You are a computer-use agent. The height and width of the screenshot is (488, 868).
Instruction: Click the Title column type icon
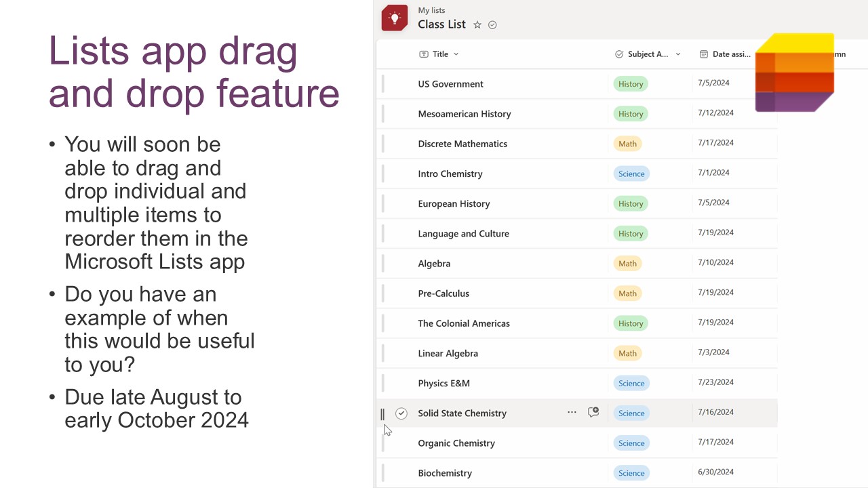coord(424,54)
